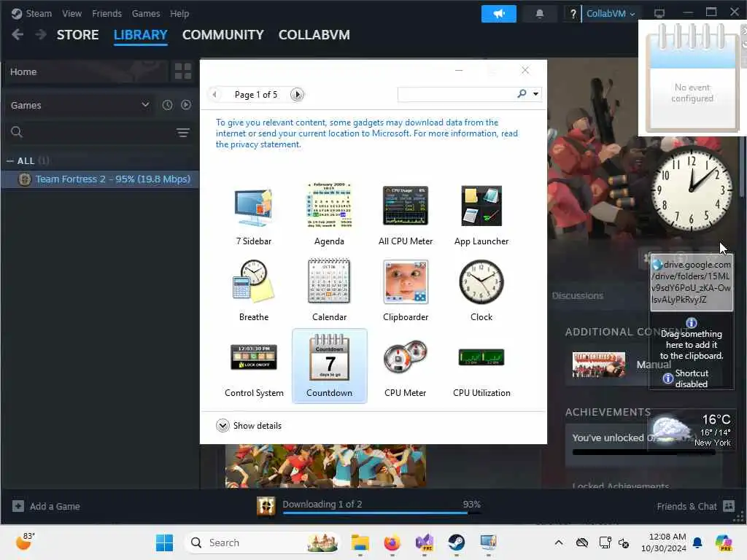Open the Discussions link on game page
This screenshot has height=560, width=747.
pos(578,295)
